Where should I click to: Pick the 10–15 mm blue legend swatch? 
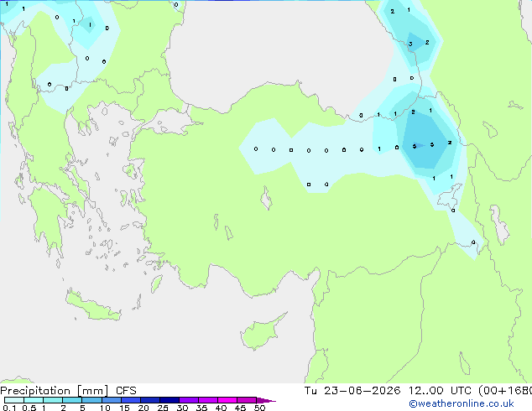coord(112,400)
